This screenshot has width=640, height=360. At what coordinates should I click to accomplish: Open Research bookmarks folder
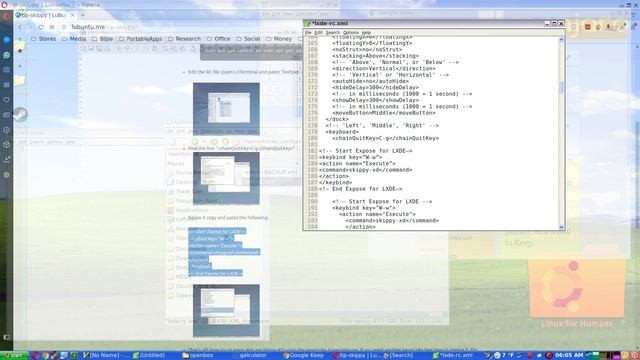[x=184, y=39]
